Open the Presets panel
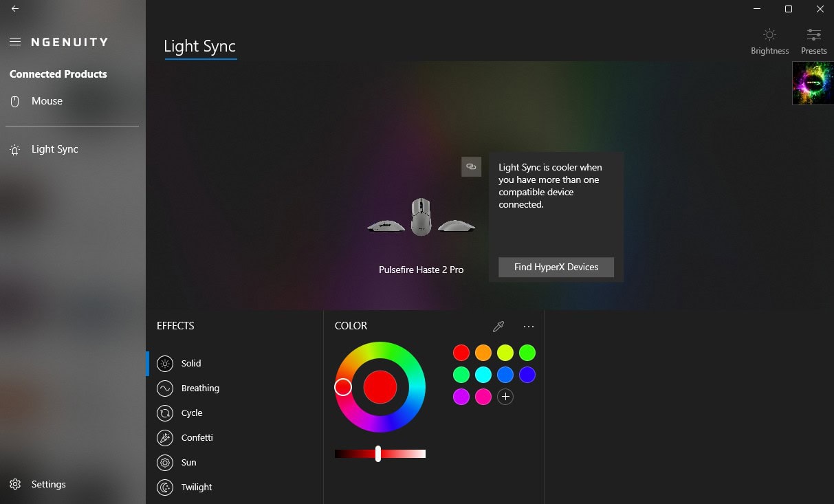Viewport: 834px width, 504px height. click(x=813, y=41)
